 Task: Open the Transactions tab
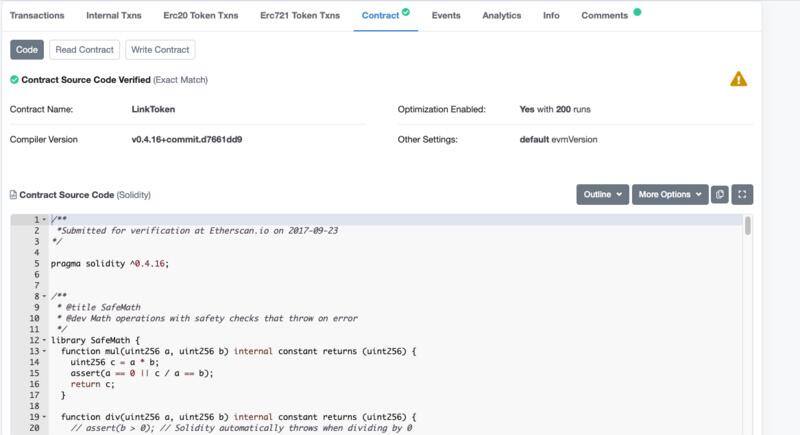(x=37, y=15)
